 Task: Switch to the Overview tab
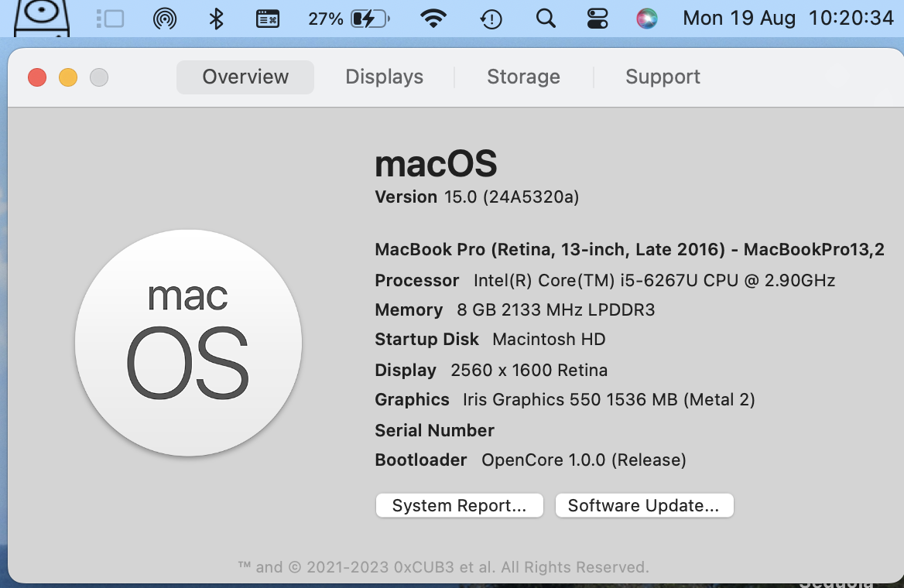tap(245, 77)
